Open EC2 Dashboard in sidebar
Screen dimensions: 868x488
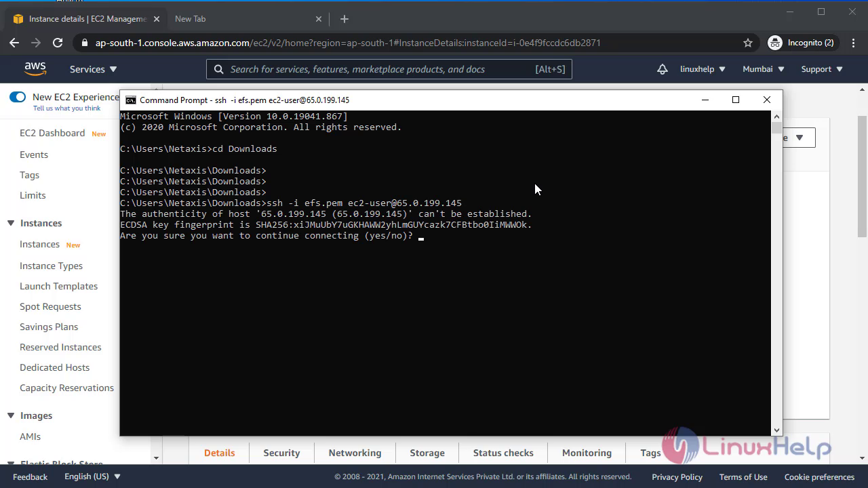[52, 133]
